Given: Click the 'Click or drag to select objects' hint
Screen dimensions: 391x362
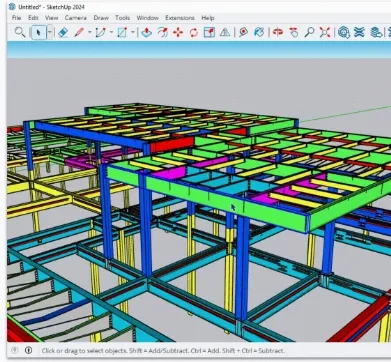Looking at the screenshot, I should (163, 351).
